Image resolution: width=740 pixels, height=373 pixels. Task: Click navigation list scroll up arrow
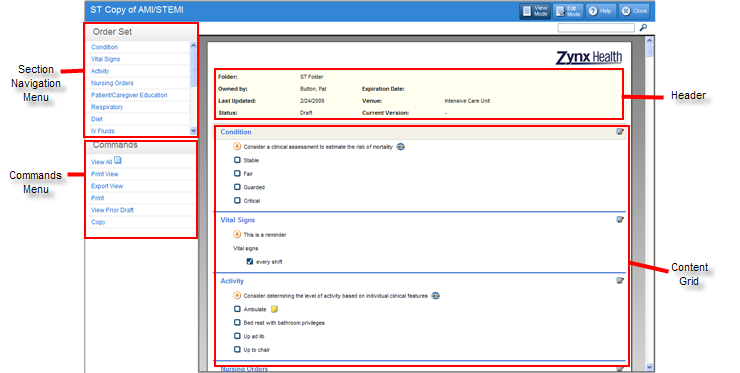click(x=193, y=46)
